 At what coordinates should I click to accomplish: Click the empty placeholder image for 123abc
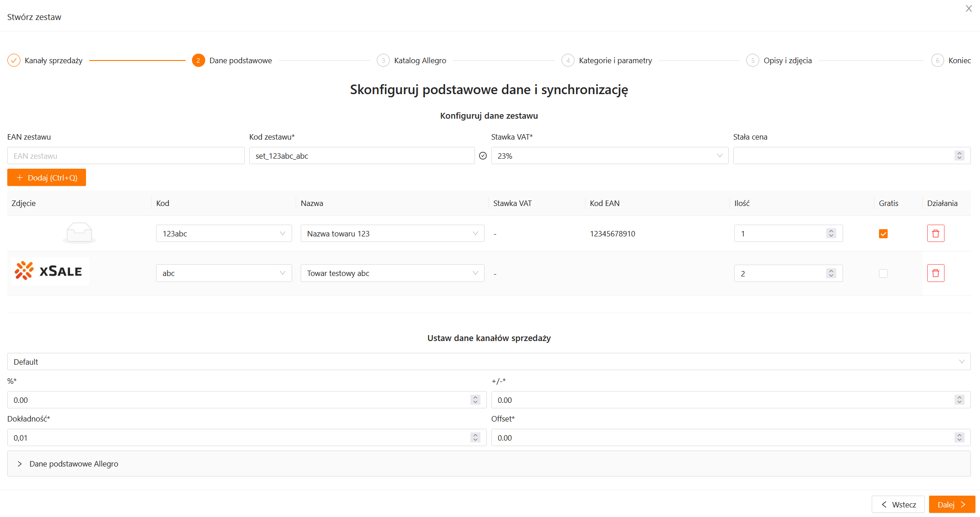tap(79, 233)
